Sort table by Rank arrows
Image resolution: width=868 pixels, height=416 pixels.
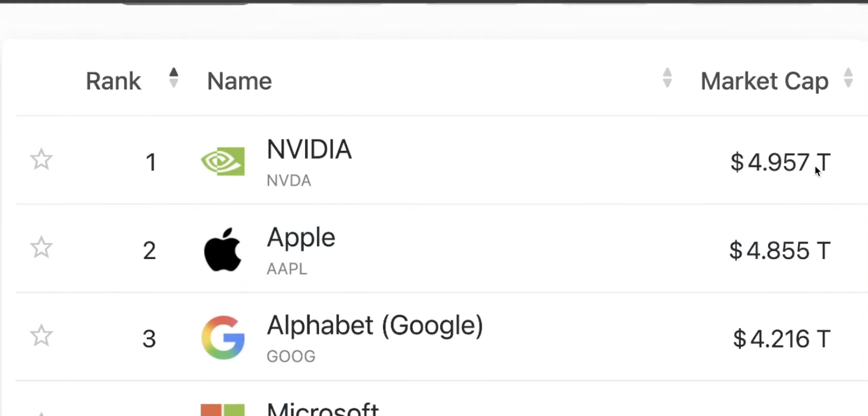click(x=173, y=78)
